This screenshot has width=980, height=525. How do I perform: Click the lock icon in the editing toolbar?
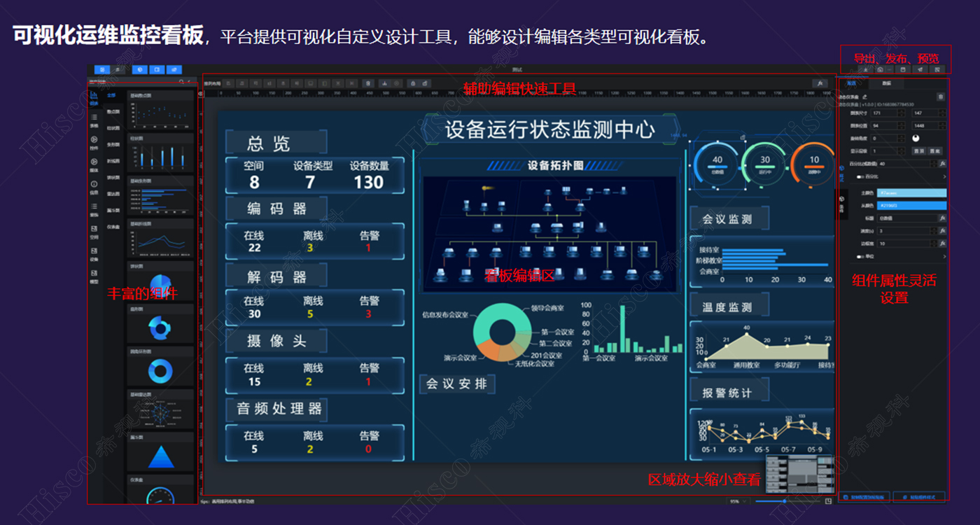click(412, 83)
